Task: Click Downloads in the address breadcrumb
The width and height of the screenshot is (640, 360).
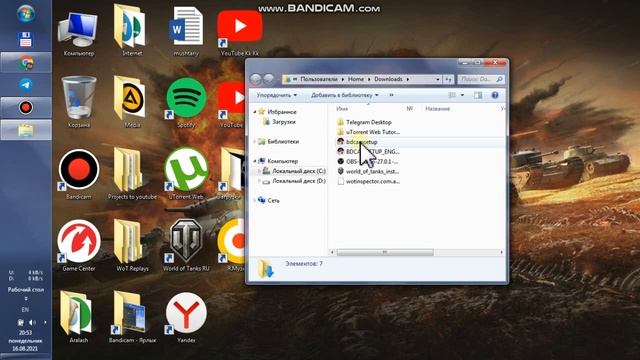Action: [388, 79]
